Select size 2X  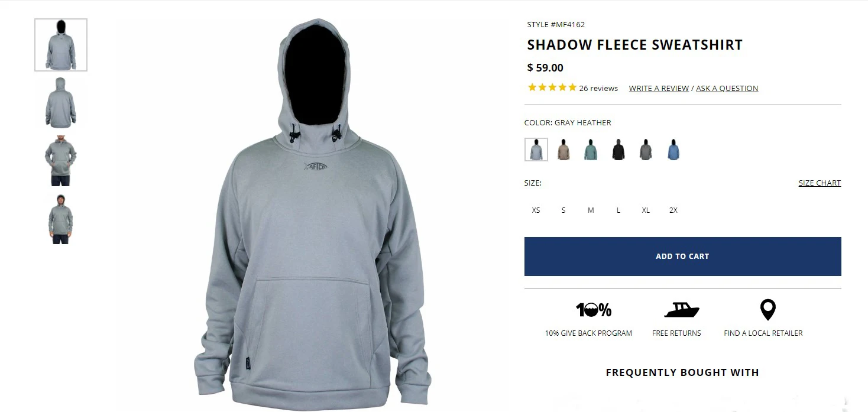[x=673, y=210]
